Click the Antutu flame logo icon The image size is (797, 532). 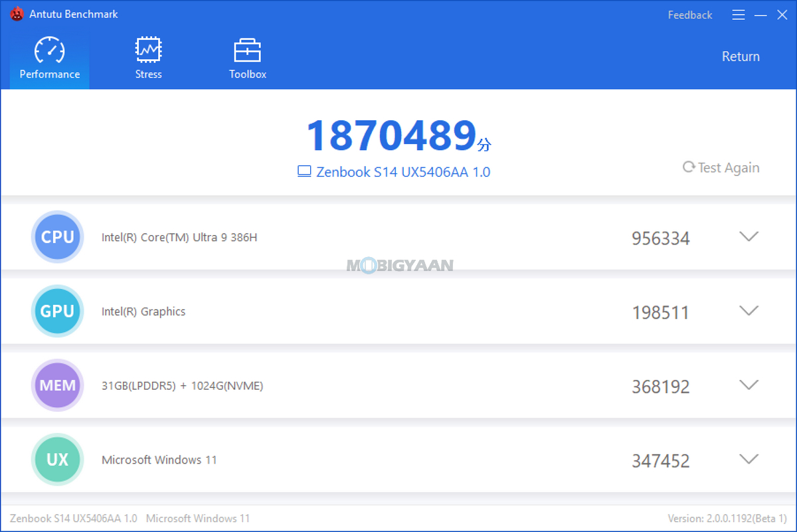(x=17, y=14)
